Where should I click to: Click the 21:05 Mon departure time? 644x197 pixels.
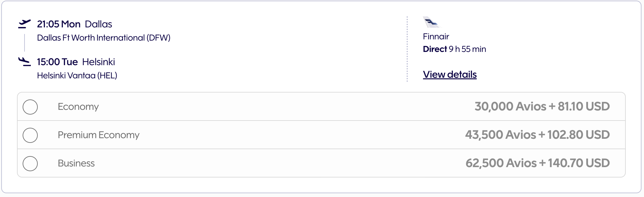coord(58,24)
